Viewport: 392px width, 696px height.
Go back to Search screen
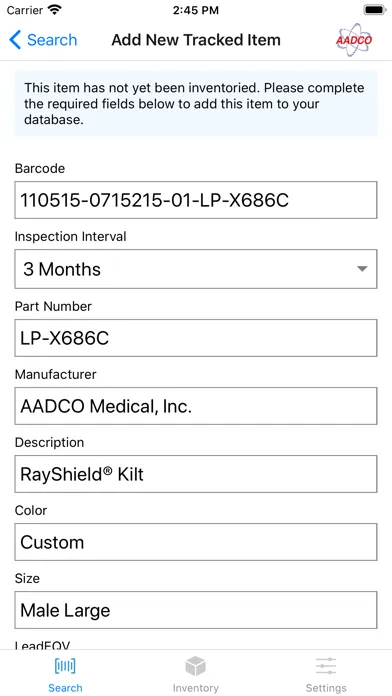pyautogui.click(x=43, y=40)
